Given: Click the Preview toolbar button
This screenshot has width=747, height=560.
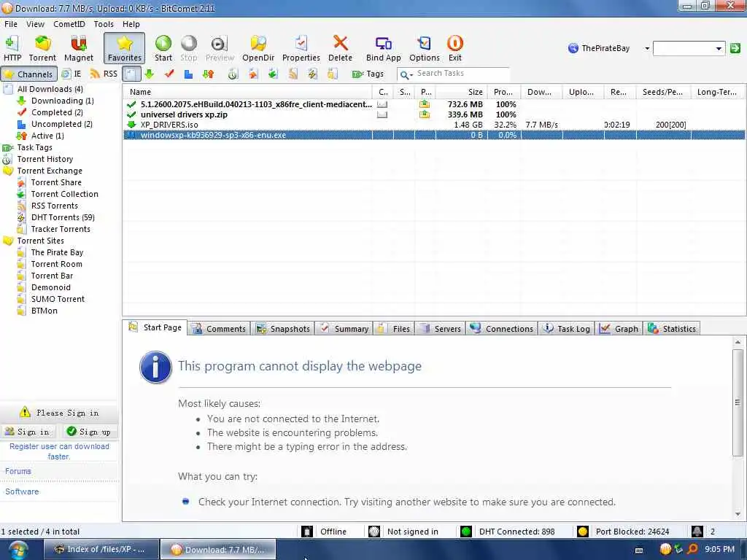Looking at the screenshot, I should (x=220, y=48).
